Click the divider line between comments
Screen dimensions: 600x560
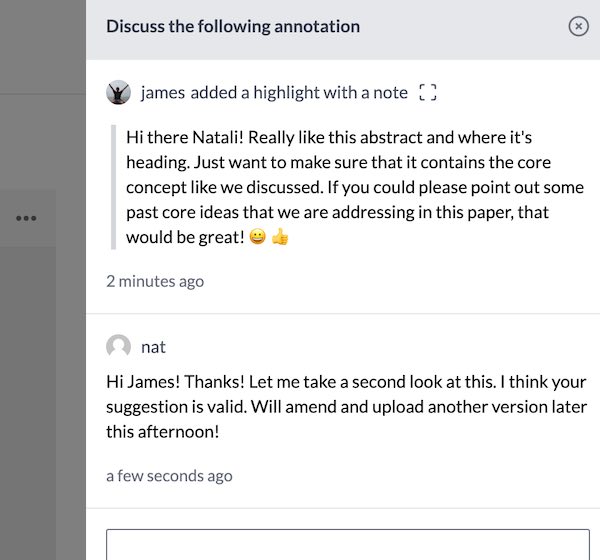[343, 313]
